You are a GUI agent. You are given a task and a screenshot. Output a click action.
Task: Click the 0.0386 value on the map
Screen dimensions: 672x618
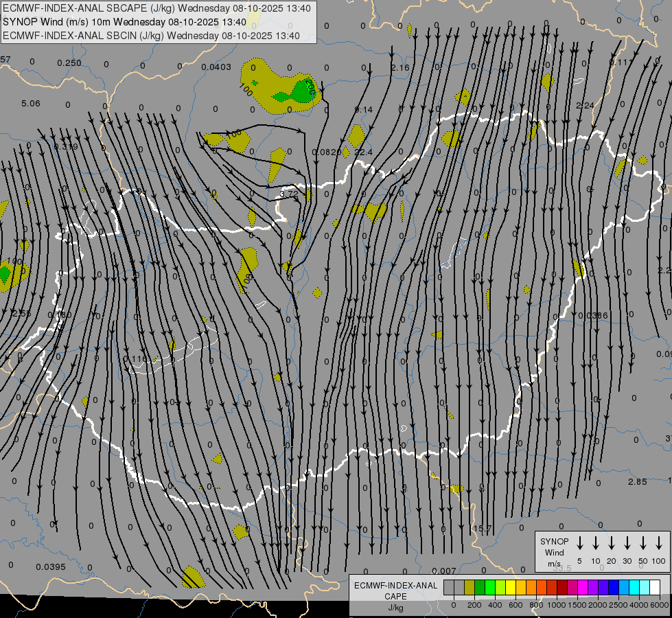click(x=593, y=316)
